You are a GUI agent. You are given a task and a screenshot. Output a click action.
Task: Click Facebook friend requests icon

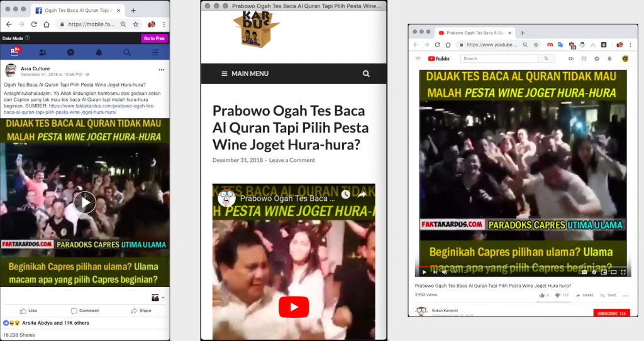42,53
